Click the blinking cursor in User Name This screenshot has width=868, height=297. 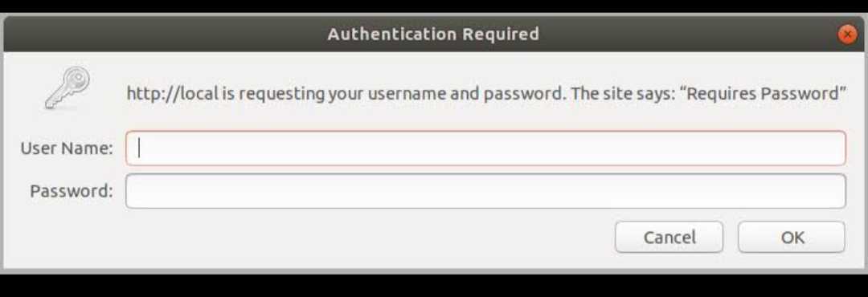tap(139, 148)
